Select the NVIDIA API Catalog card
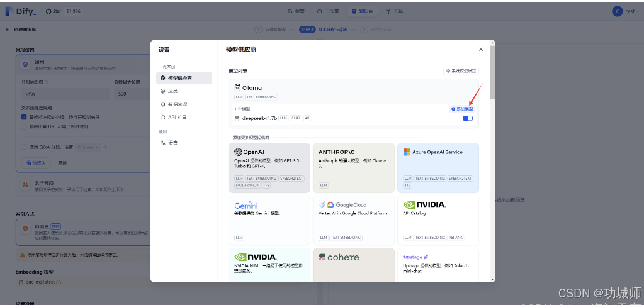 [x=438, y=221]
